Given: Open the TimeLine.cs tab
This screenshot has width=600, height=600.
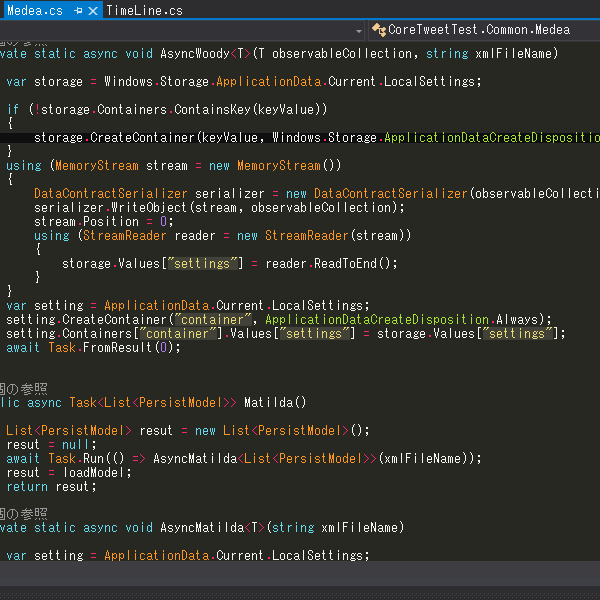Looking at the screenshot, I should tap(144, 10).
